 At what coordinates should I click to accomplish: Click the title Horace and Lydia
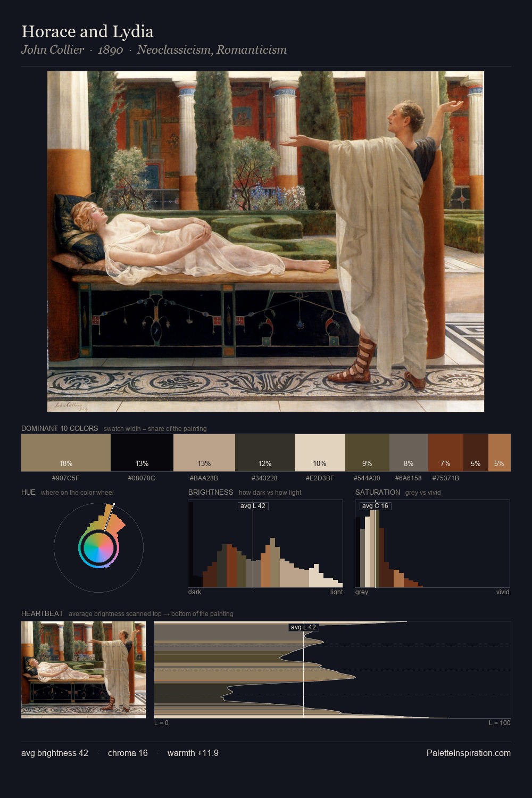(87, 31)
